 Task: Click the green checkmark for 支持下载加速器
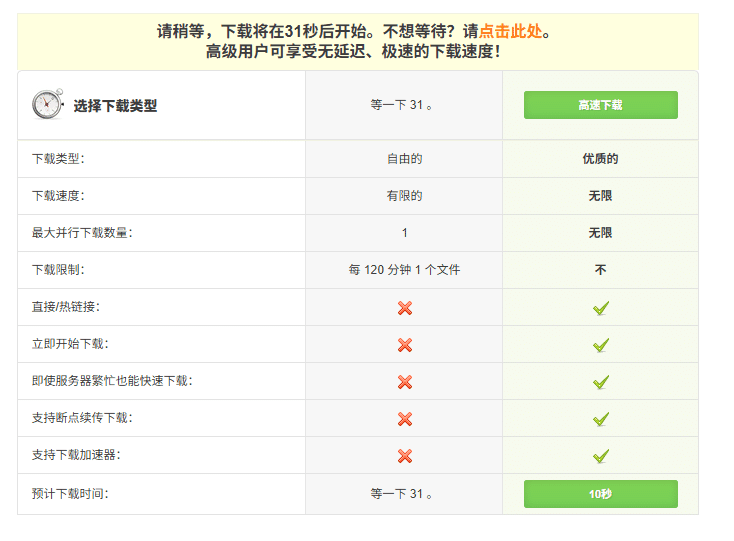click(x=600, y=456)
